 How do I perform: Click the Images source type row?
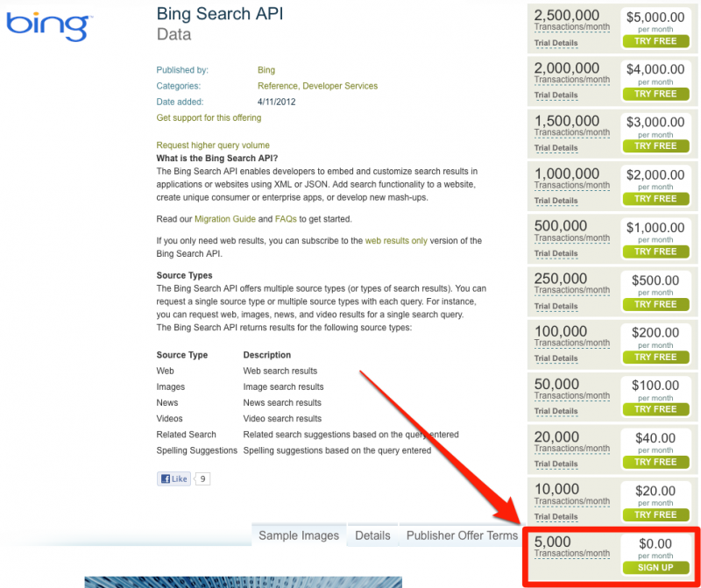pos(240,386)
